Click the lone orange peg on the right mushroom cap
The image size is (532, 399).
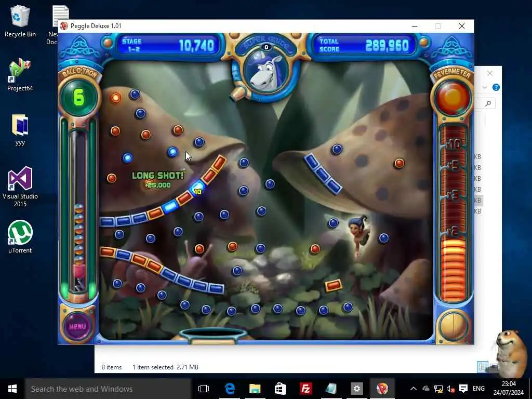[400, 163]
